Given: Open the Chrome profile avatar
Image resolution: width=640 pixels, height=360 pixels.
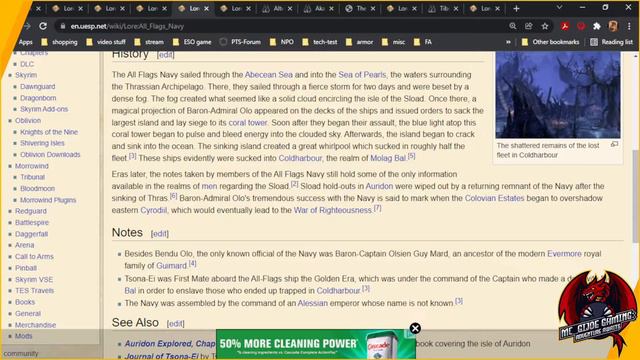Looking at the screenshot, I should 613,26.
